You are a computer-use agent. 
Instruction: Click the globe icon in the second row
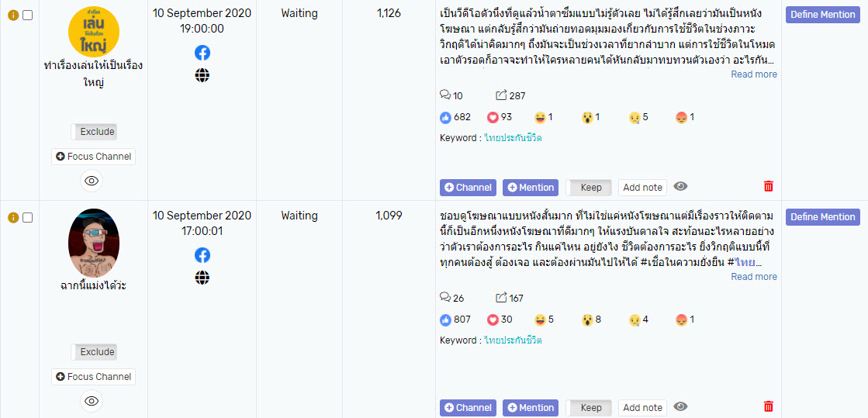202,278
